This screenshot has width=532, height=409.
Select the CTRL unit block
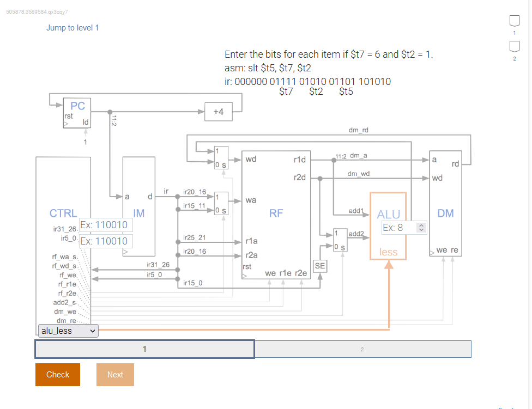click(x=63, y=212)
